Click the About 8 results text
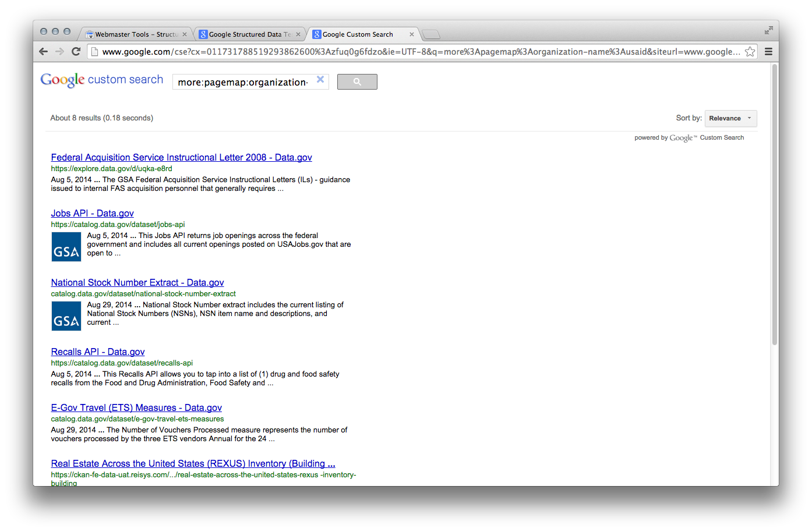The image size is (812, 532). click(102, 118)
